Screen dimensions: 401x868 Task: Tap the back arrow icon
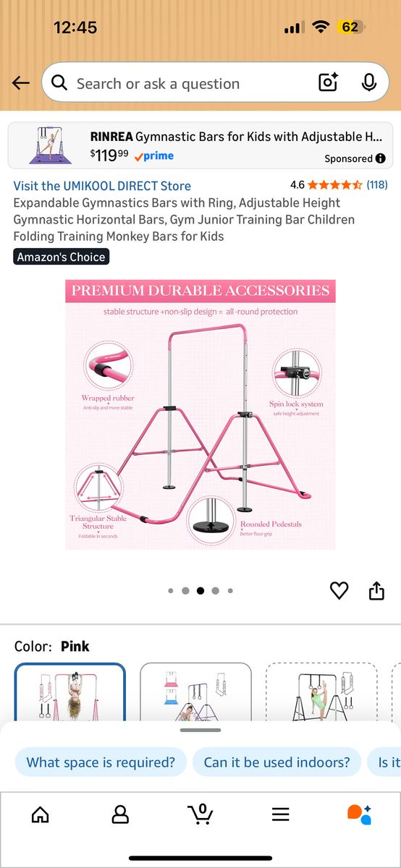click(21, 83)
